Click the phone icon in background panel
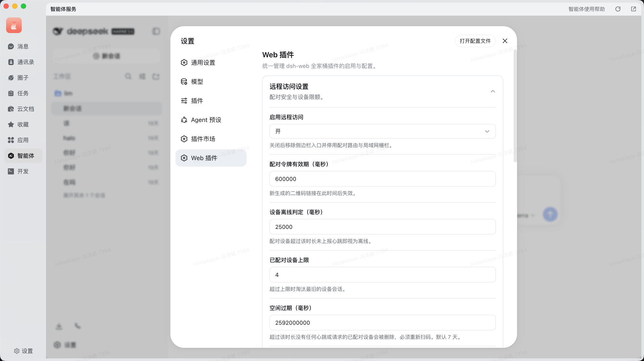 [78, 326]
